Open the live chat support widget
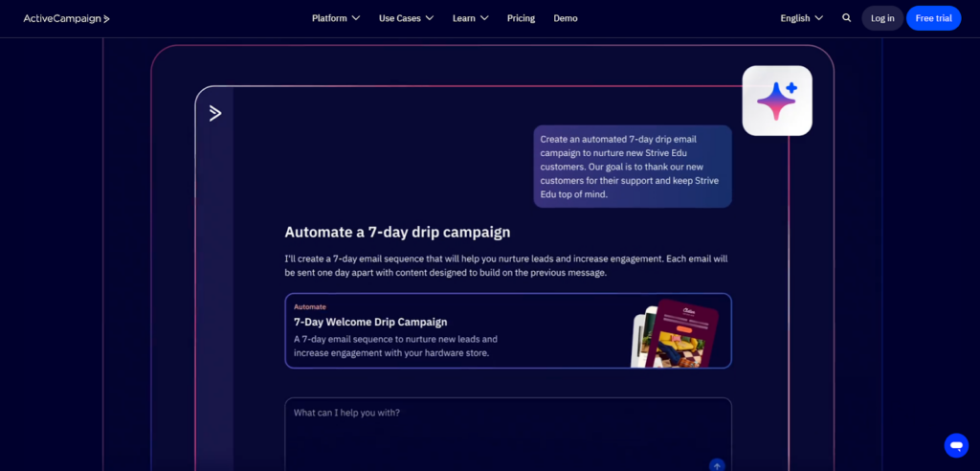The image size is (980, 471). click(955, 445)
